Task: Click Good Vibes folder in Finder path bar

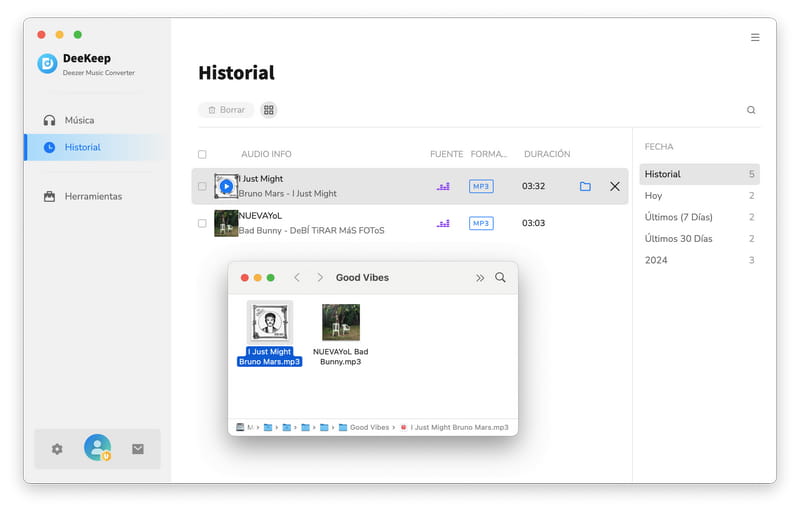Action: (x=364, y=427)
